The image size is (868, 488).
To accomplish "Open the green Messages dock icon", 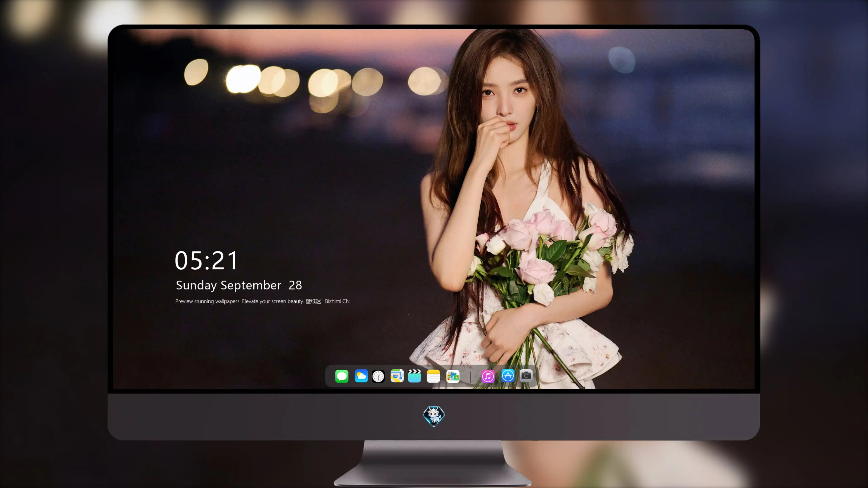I will (342, 376).
